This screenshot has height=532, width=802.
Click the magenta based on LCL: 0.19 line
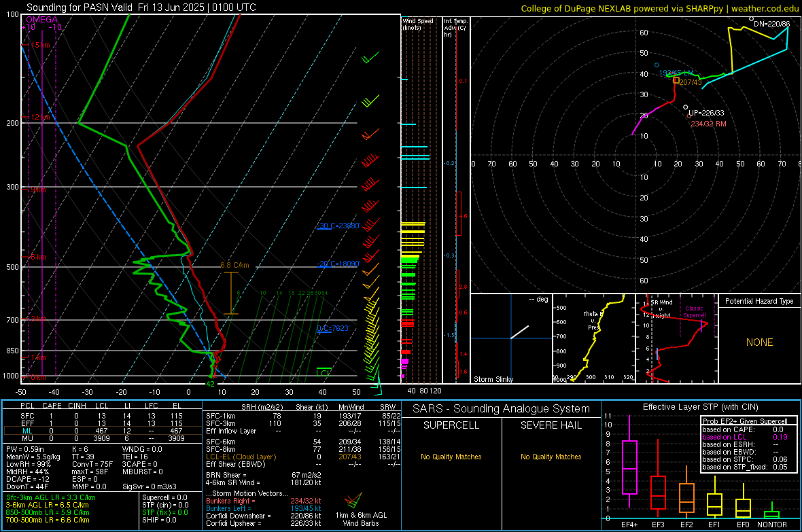[745, 437]
